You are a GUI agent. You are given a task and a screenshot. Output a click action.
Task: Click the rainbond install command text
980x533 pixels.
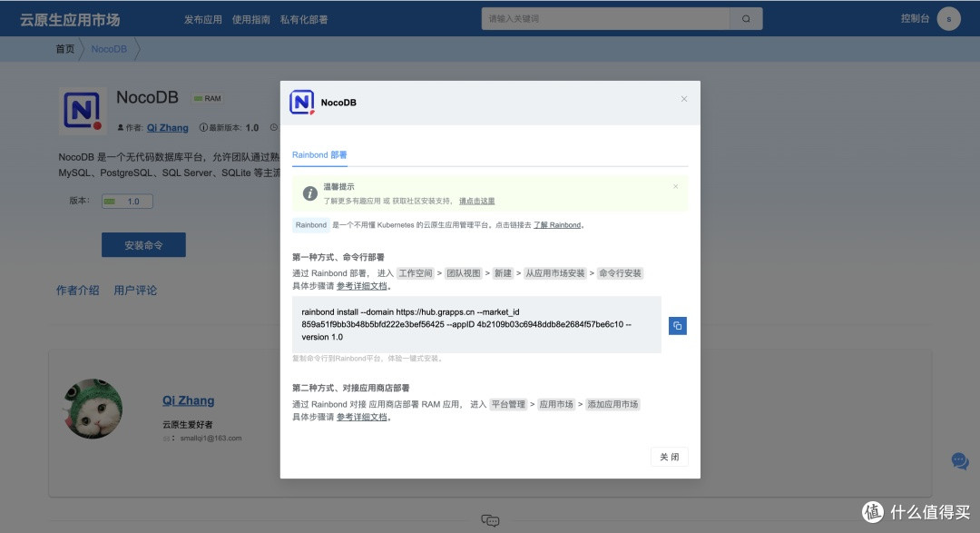[x=466, y=325]
